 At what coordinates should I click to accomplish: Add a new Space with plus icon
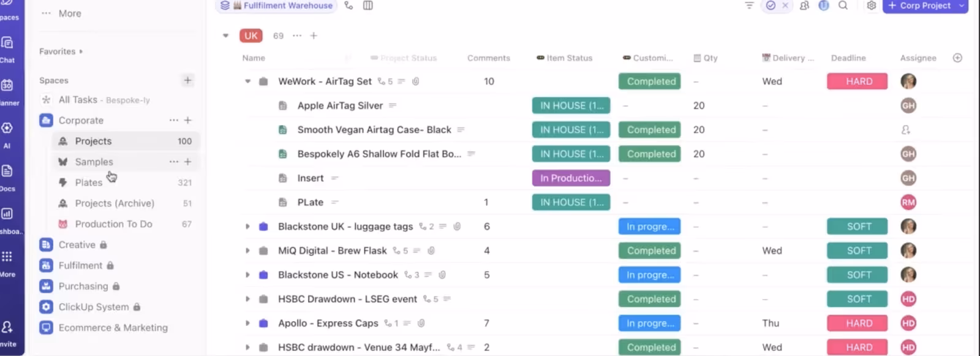click(188, 80)
